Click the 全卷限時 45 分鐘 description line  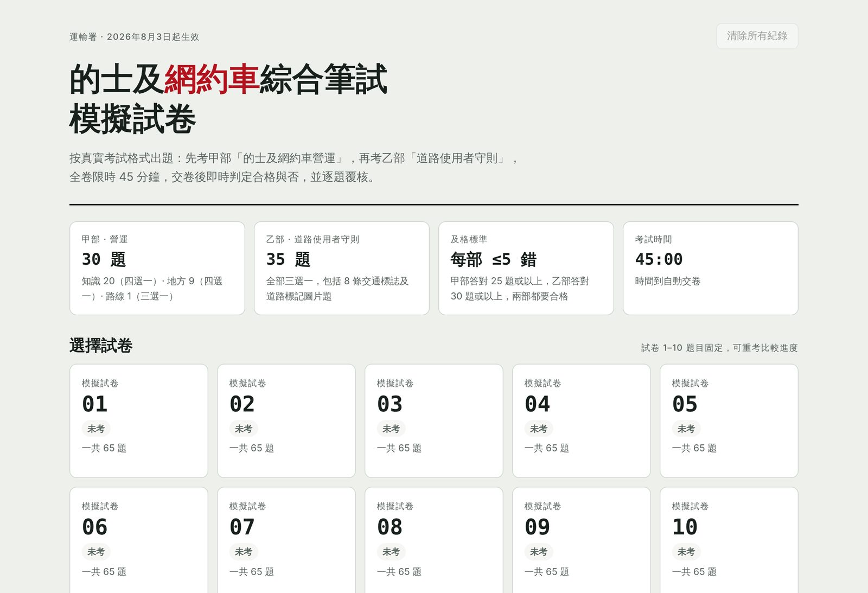(x=224, y=177)
